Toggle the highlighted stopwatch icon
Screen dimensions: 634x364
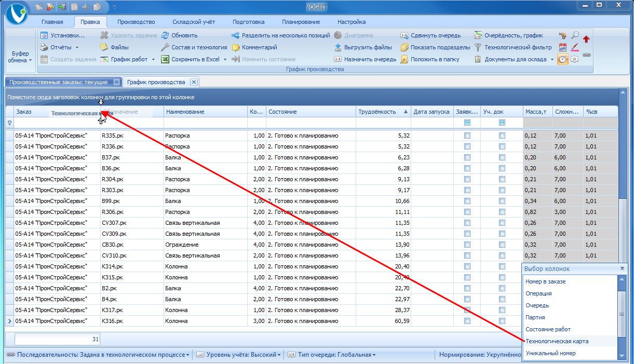click(563, 59)
